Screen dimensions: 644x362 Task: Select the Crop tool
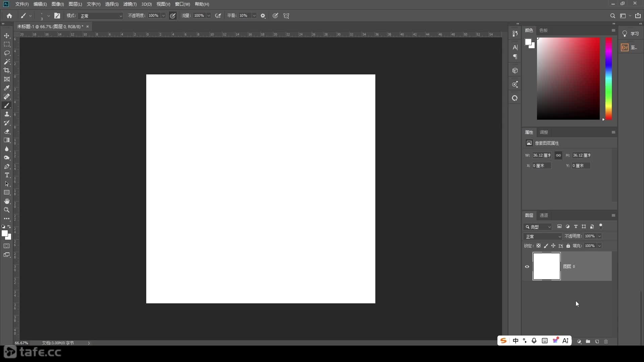coord(7,70)
